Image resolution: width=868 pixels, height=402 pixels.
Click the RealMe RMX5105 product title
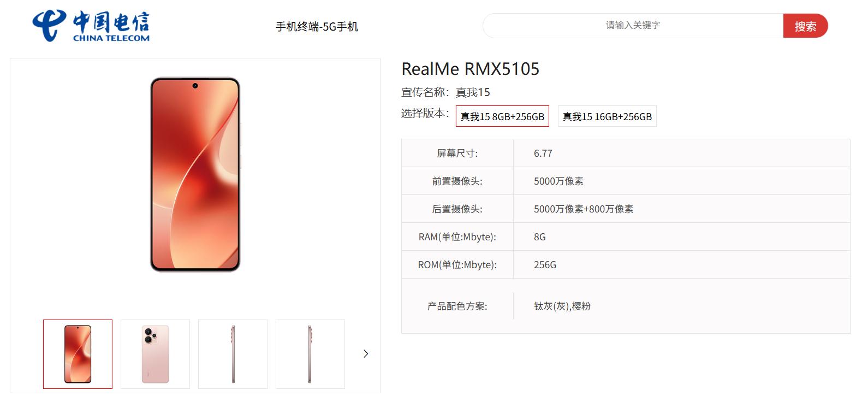click(470, 69)
